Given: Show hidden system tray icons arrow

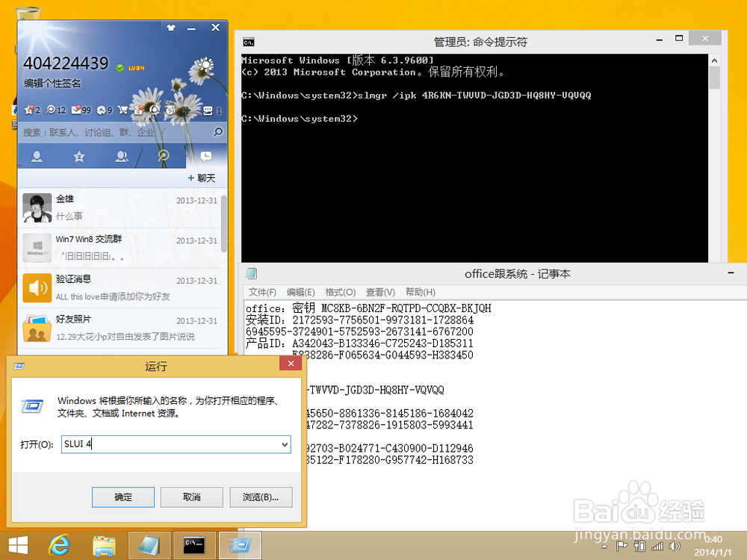Looking at the screenshot, I should (x=604, y=547).
